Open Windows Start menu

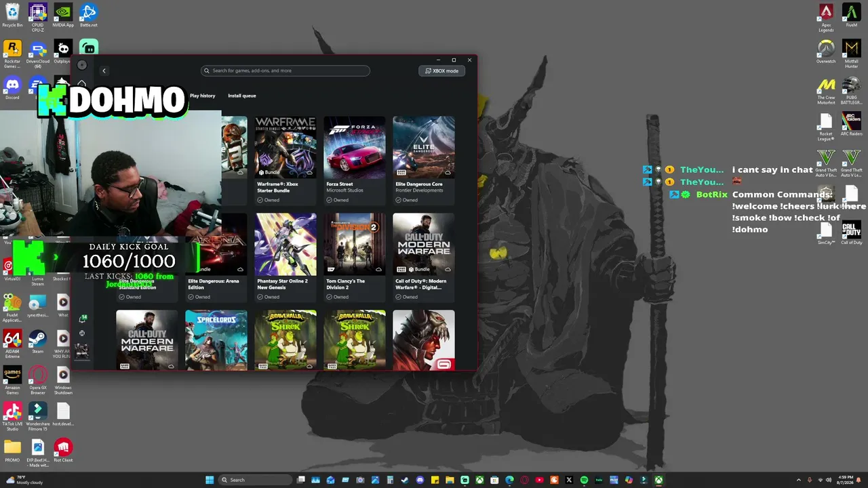[210, 480]
